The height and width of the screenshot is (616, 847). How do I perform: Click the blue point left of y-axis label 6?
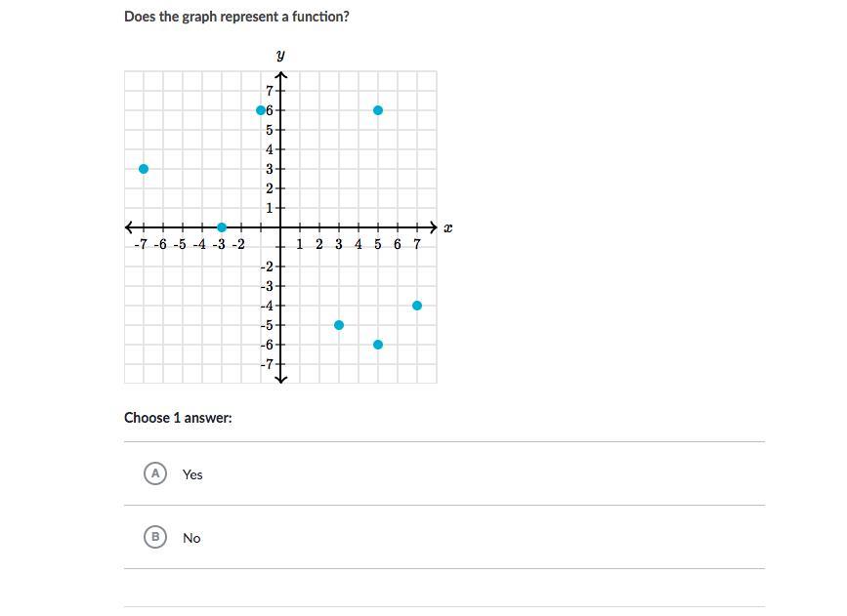261,110
